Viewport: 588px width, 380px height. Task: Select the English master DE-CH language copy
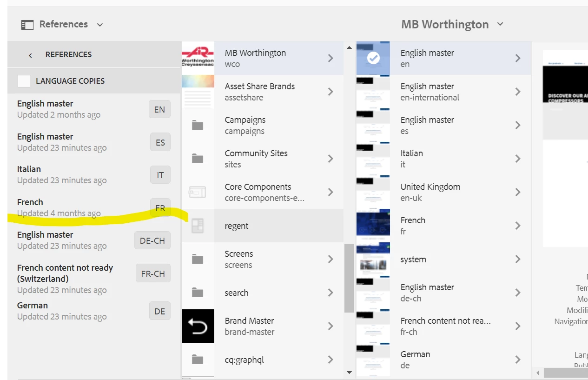click(93, 240)
